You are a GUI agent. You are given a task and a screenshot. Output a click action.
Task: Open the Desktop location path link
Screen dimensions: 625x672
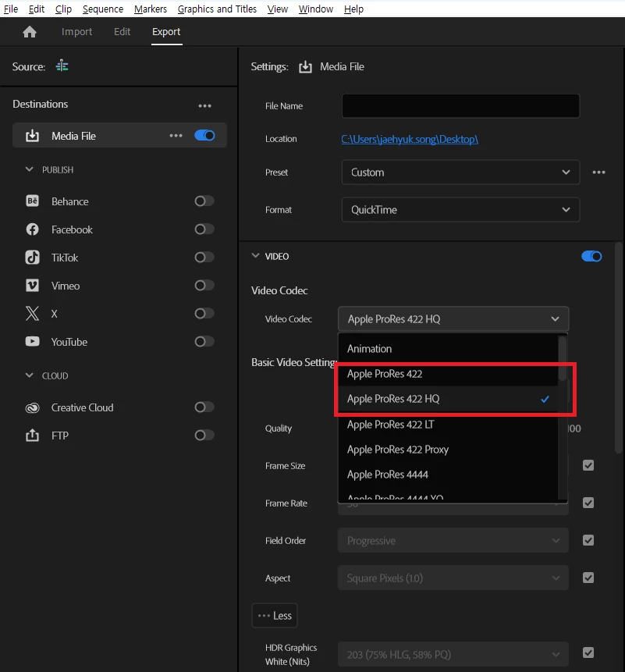click(x=410, y=139)
